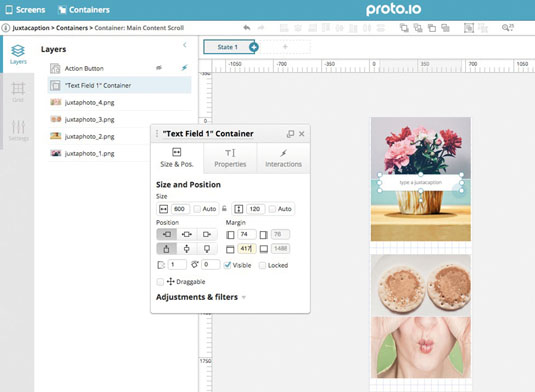Select juxtaphoto_3.png layer

tap(119, 119)
